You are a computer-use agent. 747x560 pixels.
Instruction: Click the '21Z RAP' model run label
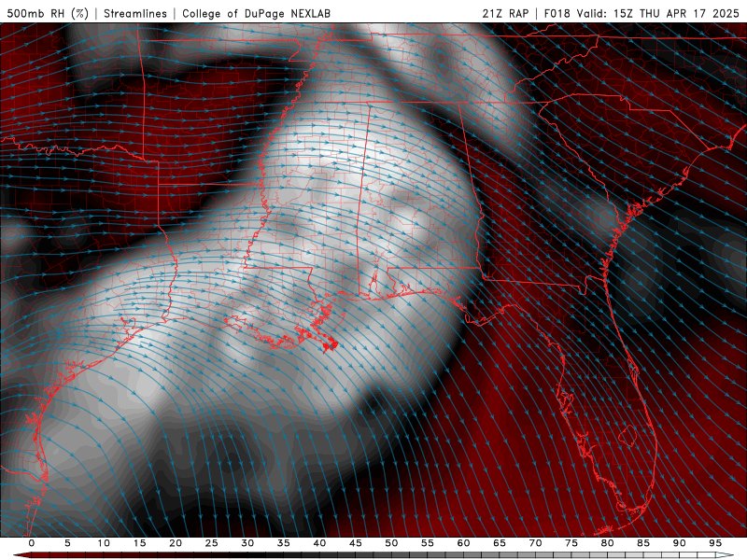coord(505,13)
